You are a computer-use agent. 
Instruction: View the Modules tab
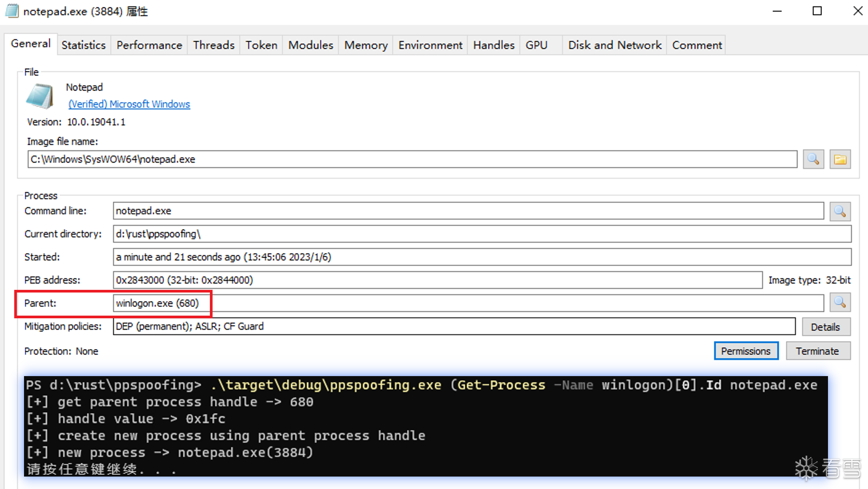point(310,45)
